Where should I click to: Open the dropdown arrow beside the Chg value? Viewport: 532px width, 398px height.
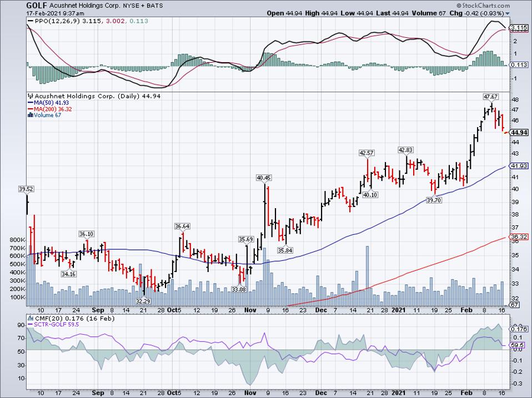point(508,13)
